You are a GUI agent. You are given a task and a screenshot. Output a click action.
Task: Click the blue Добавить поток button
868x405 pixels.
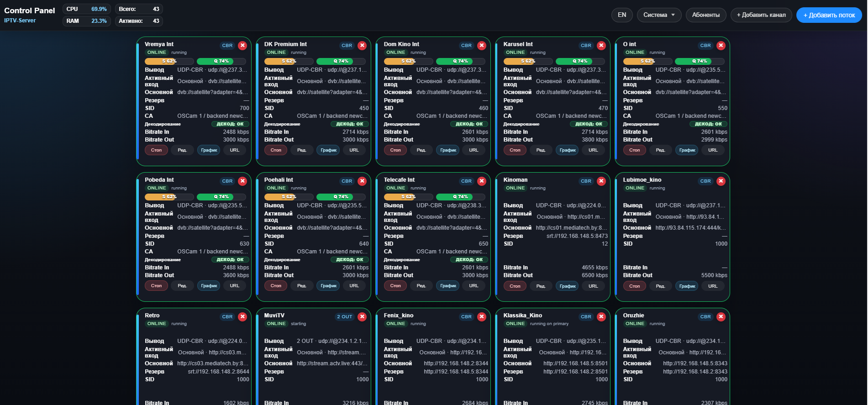coord(829,15)
